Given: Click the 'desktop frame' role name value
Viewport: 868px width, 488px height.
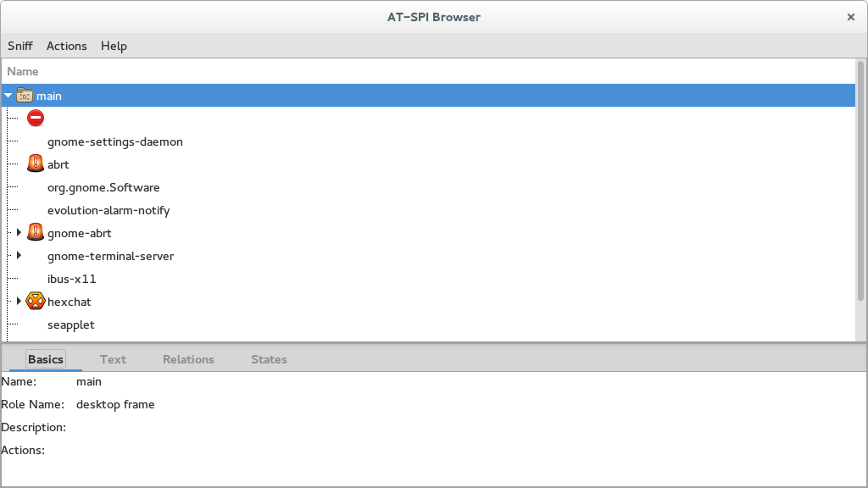Looking at the screenshot, I should click(115, 404).
